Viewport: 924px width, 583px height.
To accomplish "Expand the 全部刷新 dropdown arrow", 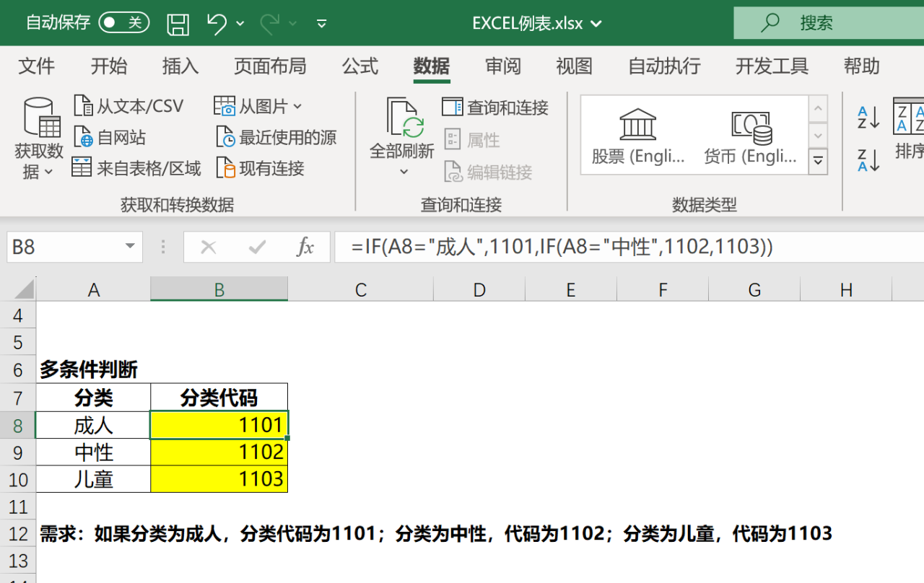I will coord(404,172).
